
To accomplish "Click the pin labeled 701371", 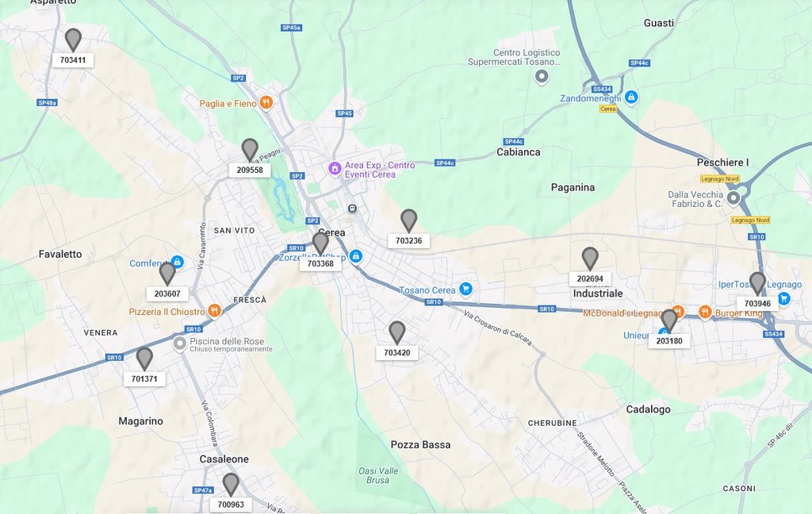I will (x=144, y=359).
